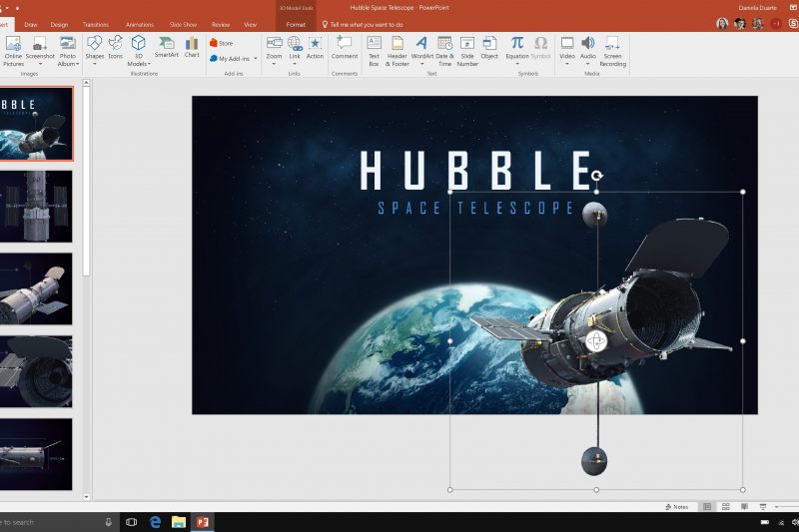Insert an Equation
799x532 pixels.
point(517,48)
